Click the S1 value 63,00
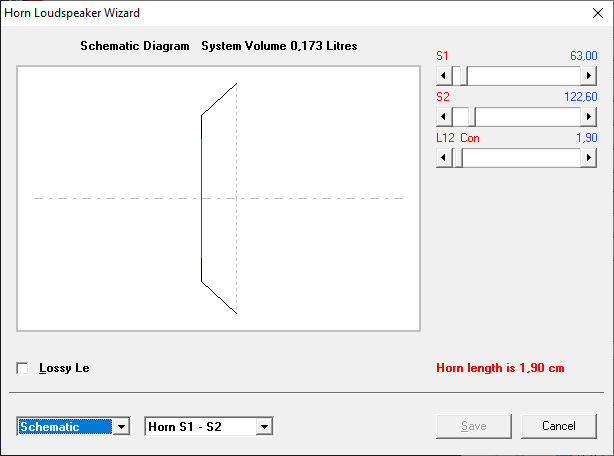 coord(580,56)
